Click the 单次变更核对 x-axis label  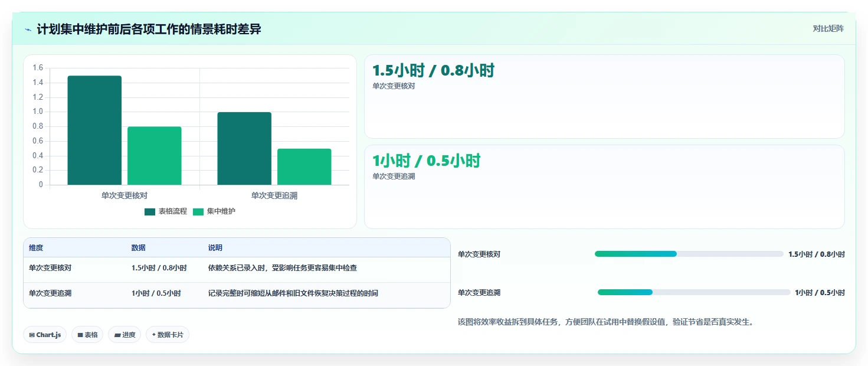[x=125, y=195]
